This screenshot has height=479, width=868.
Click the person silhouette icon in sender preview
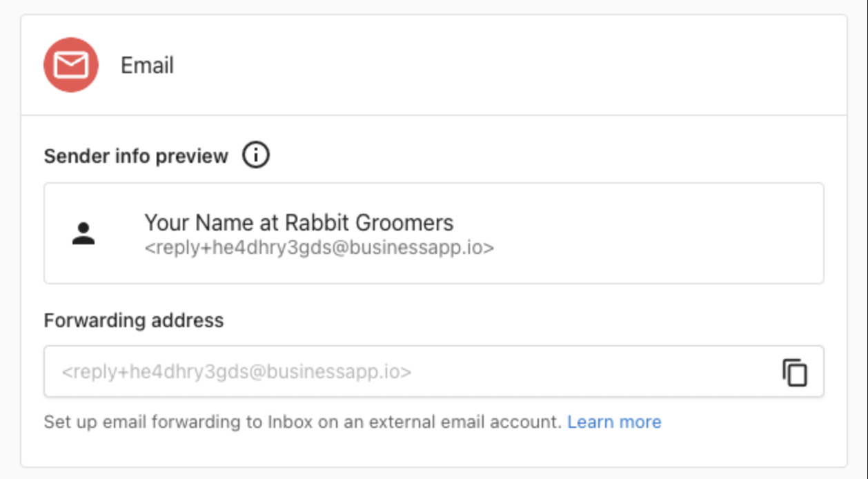pyautogui.click(x=83, y=233)
